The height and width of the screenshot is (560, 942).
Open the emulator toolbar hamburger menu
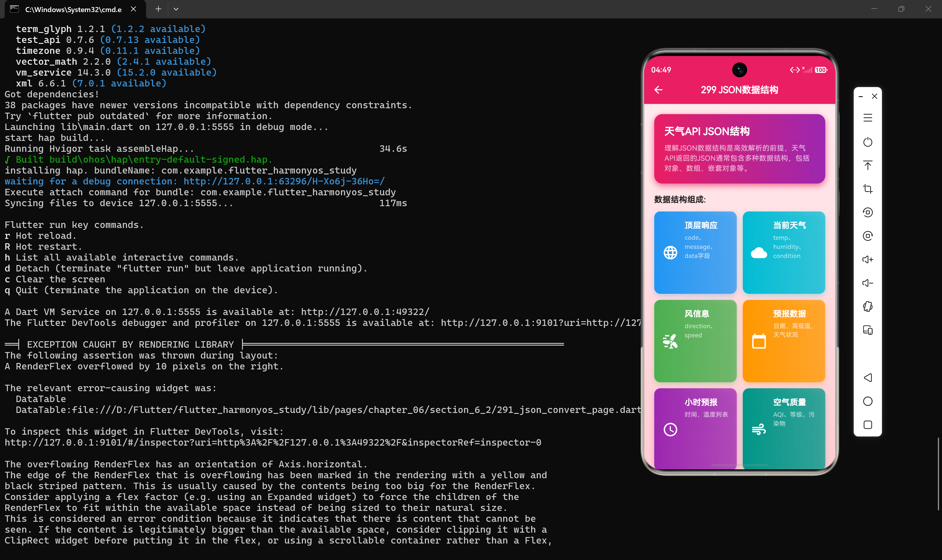tap(868, 118)
